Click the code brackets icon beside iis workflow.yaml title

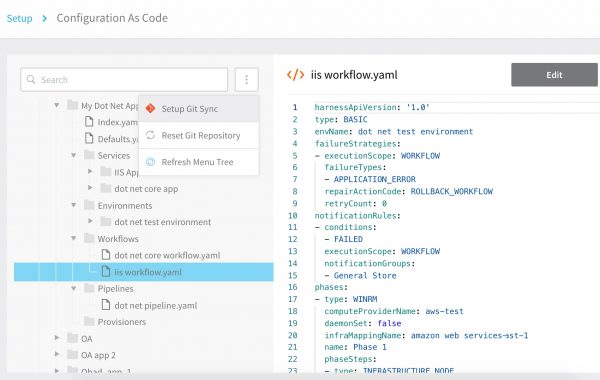[x=295, y=75]
